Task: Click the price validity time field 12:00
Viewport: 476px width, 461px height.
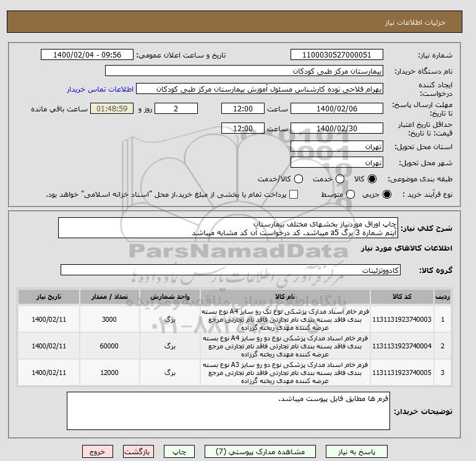Action: pos(243,128)
